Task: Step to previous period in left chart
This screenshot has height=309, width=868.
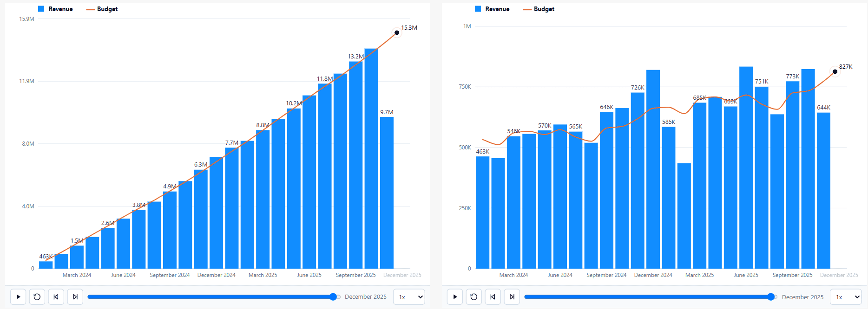Action: [56, 297]
